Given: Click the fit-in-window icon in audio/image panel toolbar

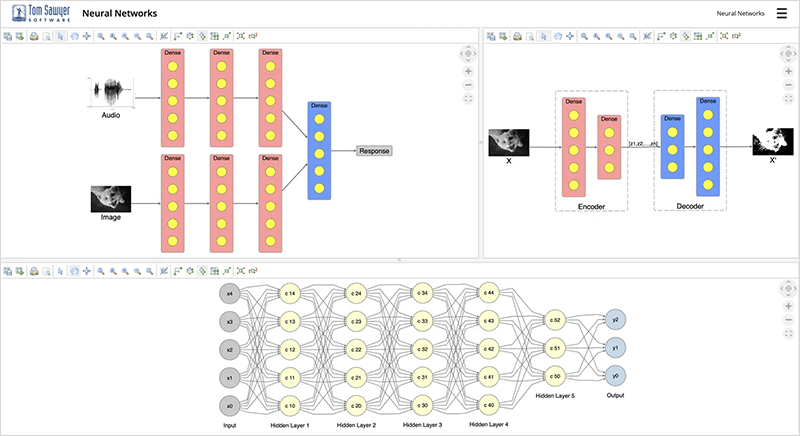Looking at the screenshot, I should click(x=241, y=36).
